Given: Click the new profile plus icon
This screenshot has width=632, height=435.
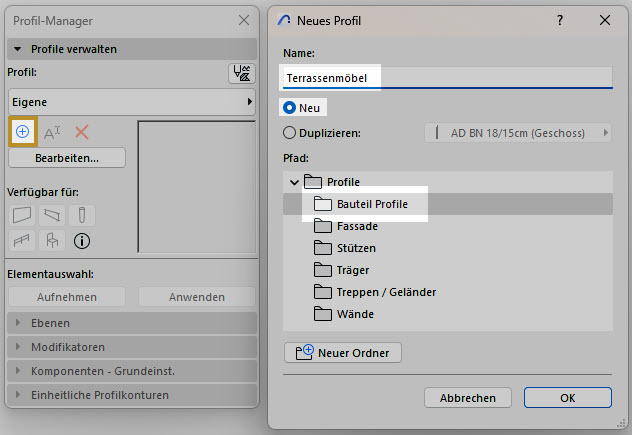Looking at the screenshot, I should pos(23,131).
